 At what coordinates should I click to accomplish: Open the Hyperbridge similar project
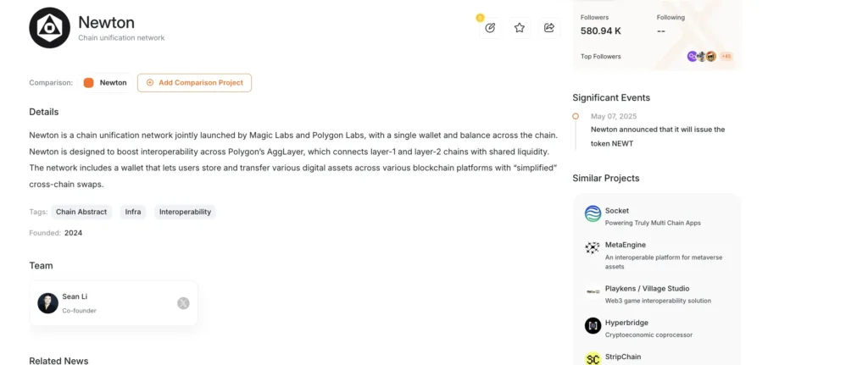click(626, 323)
